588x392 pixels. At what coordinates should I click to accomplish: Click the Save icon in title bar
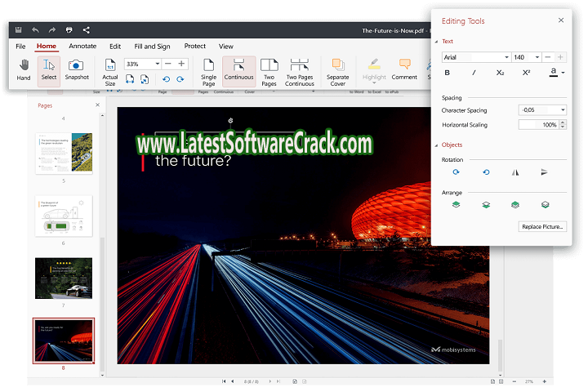tap(18, 30)
